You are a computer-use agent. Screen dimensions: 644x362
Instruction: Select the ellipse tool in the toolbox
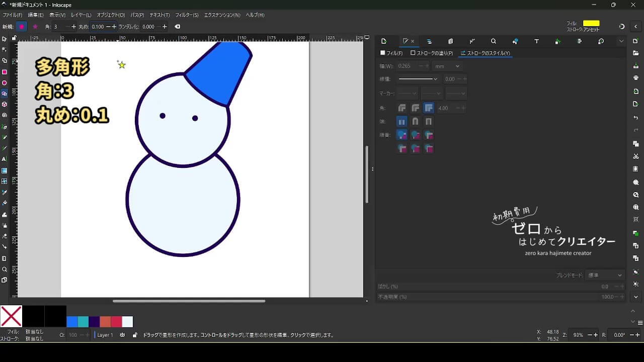click(x=5, y=83)
